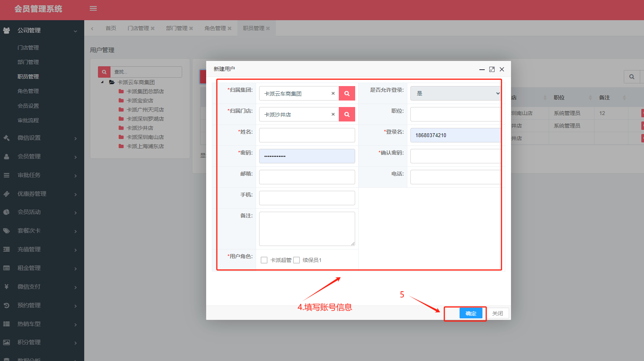Maximize the 新建用户 dialog

[492, 69]
